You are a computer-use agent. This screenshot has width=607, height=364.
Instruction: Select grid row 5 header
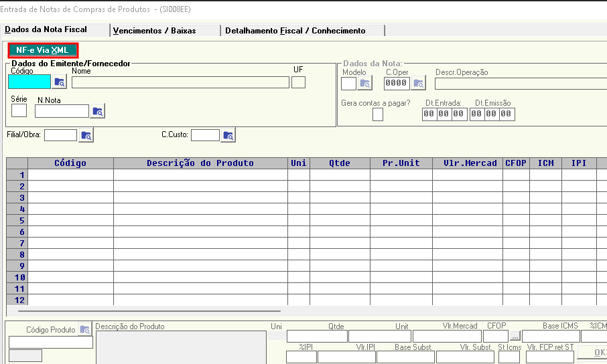[17, 221]
